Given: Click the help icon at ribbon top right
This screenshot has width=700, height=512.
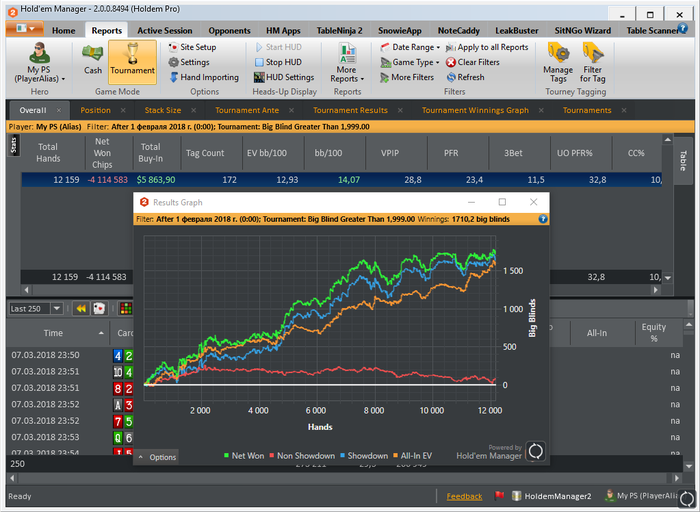Looking at the screenshot, I should point(683,29).
